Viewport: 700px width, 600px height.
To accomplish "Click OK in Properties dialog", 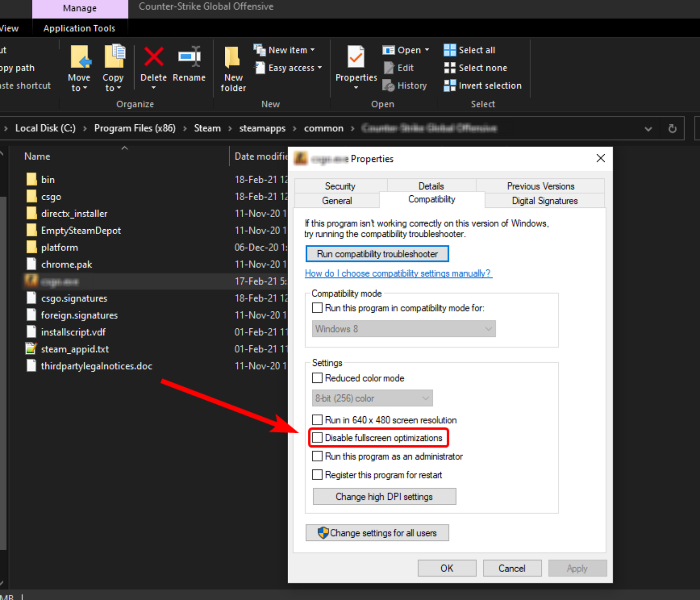I will click(447, 568).
